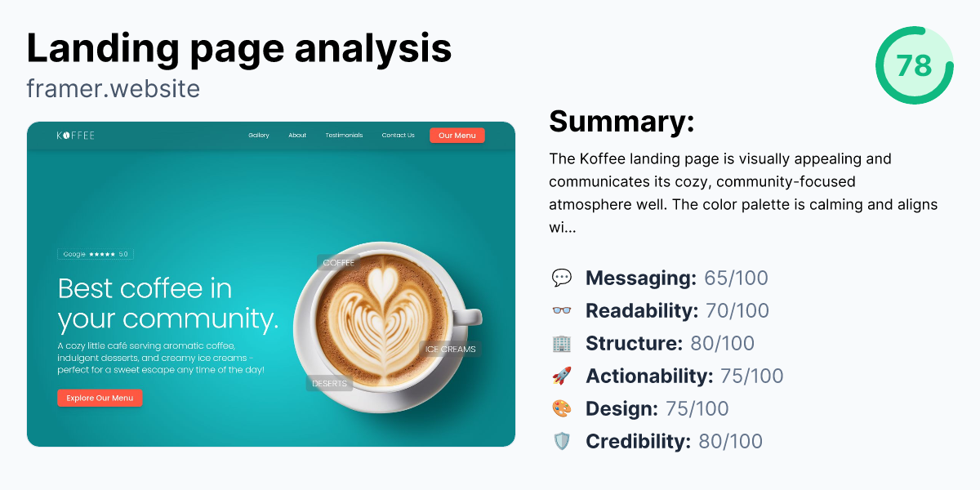Click the KOFFEE logo
Screen dimensions: 980x490
point(77,135)
